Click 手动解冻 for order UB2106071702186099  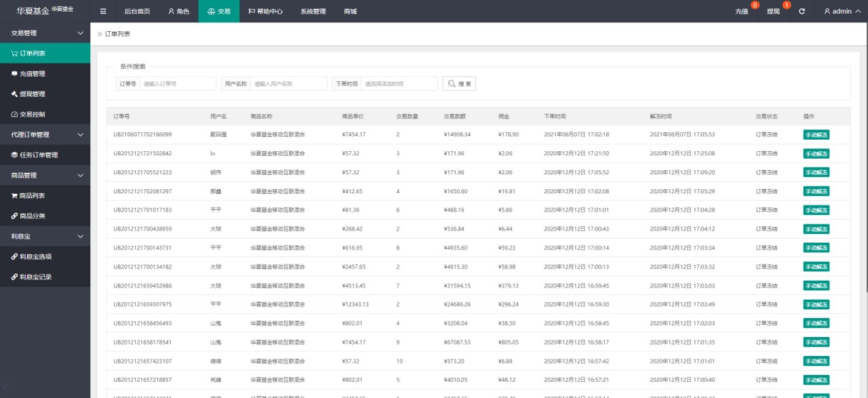(816, 134)
